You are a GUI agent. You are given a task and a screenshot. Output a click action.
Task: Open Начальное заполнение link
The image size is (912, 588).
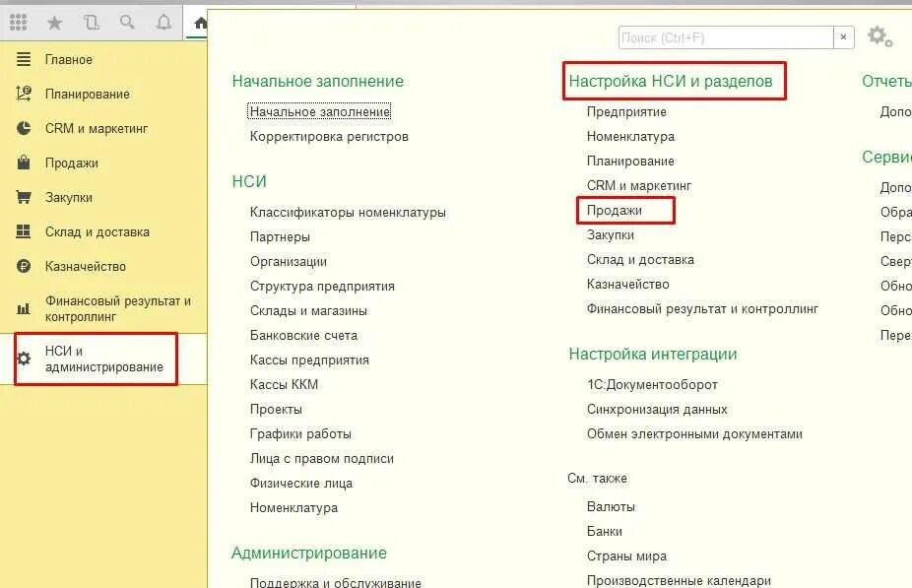click(x=319, y=111)
